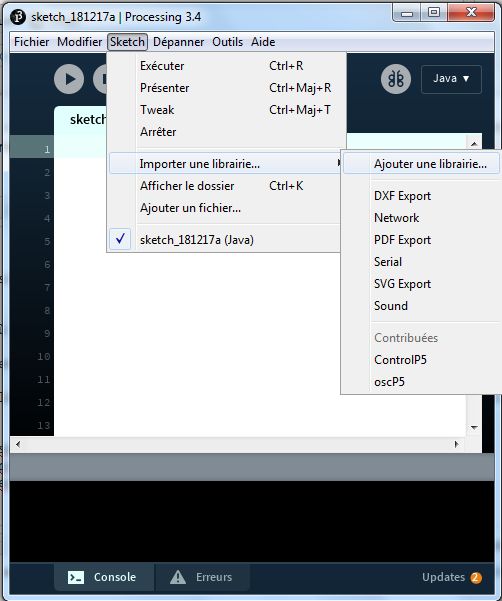The width and height of the screenshot is (502, 601).
Task: Click the Updates notification badge
Action: coord(476,577)
